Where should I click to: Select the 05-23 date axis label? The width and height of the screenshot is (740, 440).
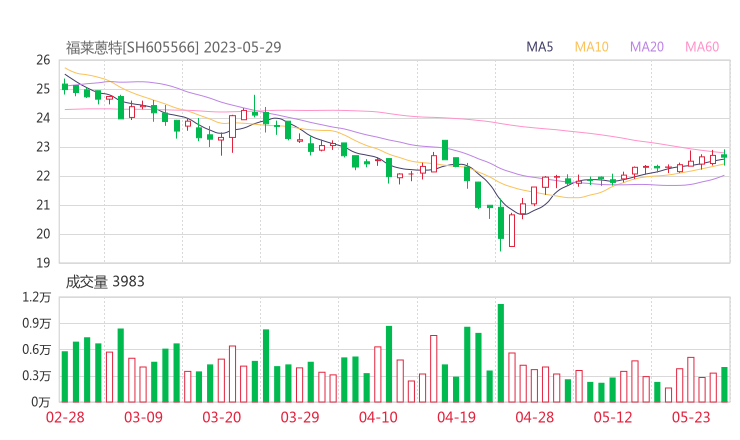[691, 417]
